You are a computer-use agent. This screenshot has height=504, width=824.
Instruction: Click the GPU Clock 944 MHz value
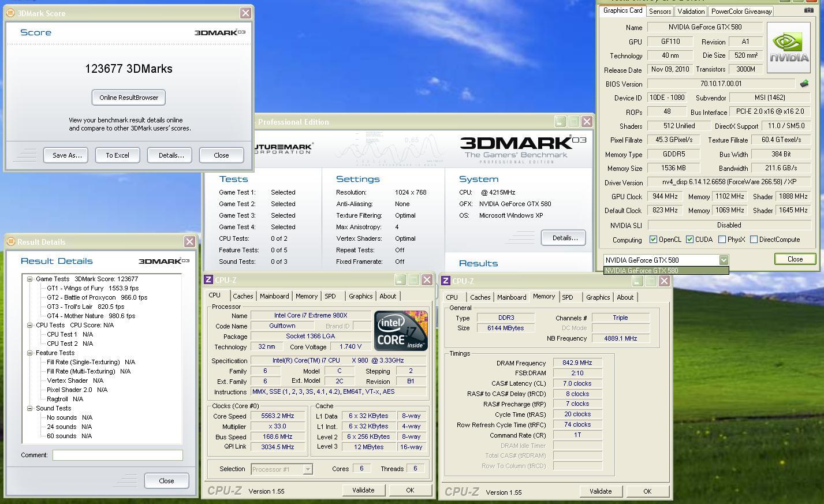665,196
